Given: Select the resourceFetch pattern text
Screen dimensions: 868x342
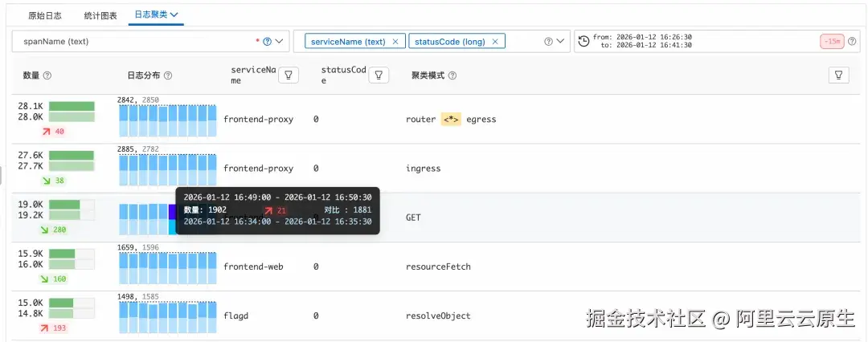Looking at the screenshot, I should click(439, 267).
